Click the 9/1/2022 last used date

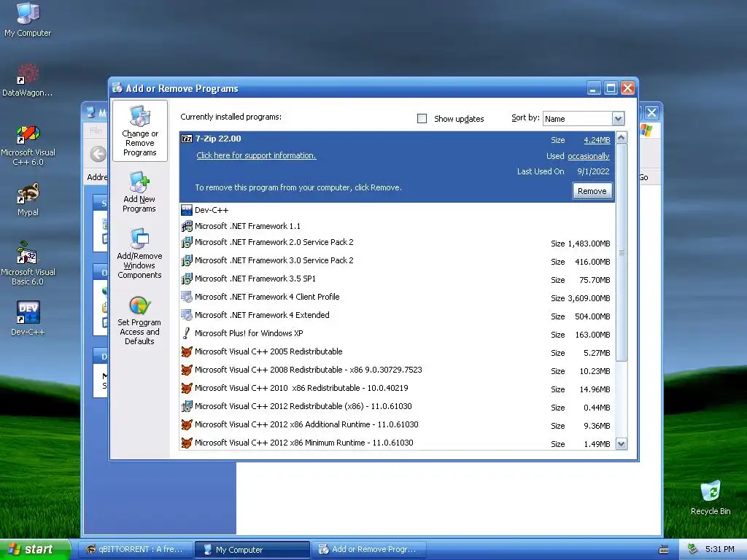(x=593, y=171)
